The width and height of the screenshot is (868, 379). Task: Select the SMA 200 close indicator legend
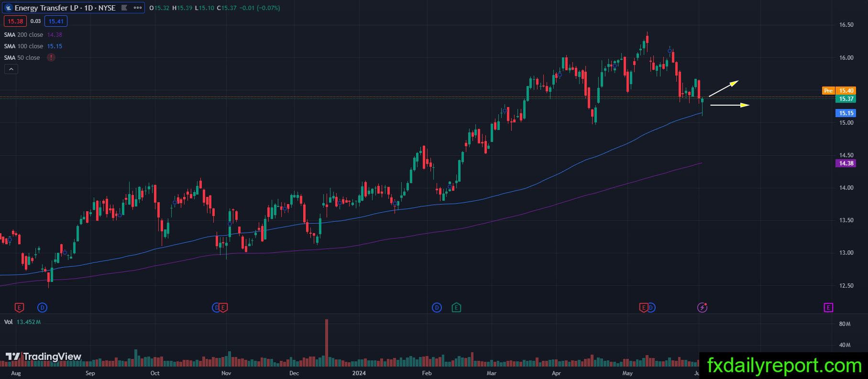[33, 34]
